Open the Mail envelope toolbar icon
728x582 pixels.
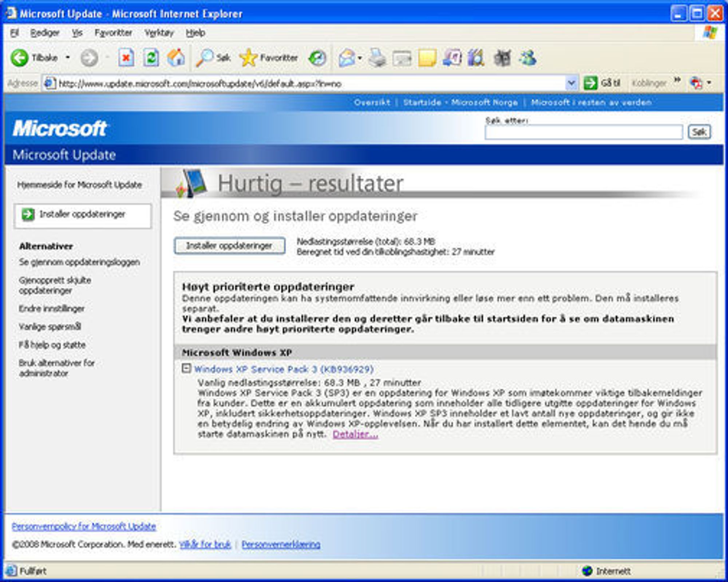click(347, 58)
